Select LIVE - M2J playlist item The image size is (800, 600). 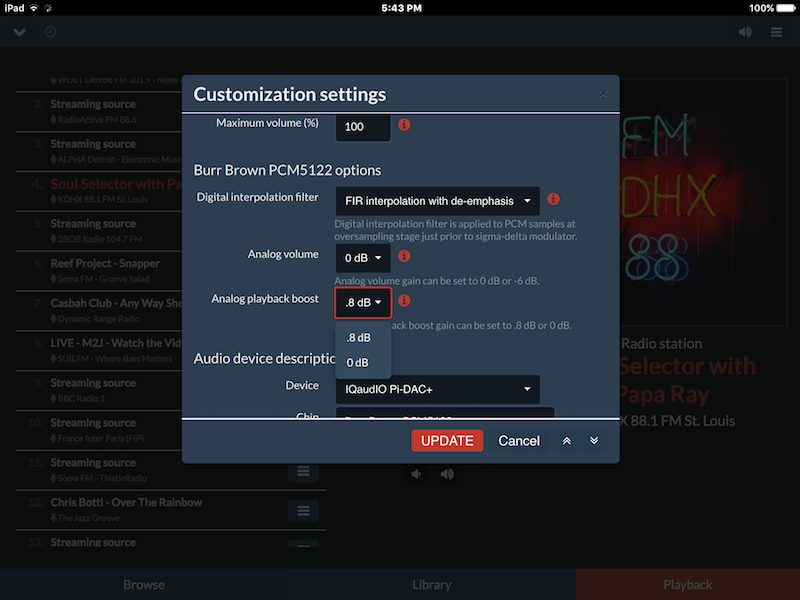point(98,350)
